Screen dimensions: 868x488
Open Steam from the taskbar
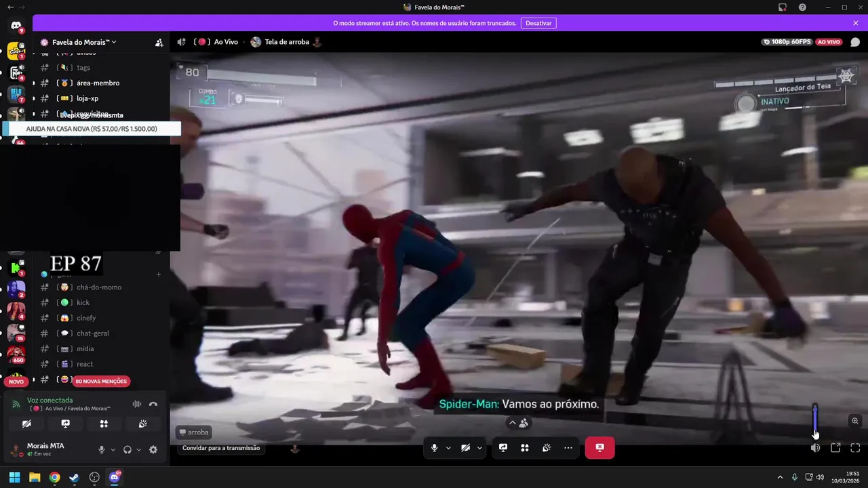click(75, 477)
